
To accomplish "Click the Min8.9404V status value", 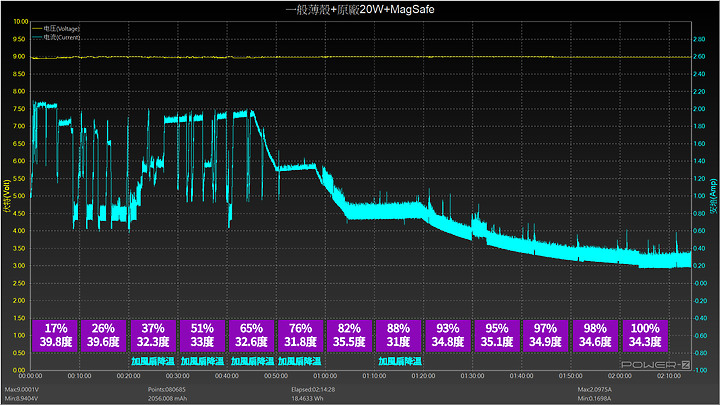I will coord(21,399).
